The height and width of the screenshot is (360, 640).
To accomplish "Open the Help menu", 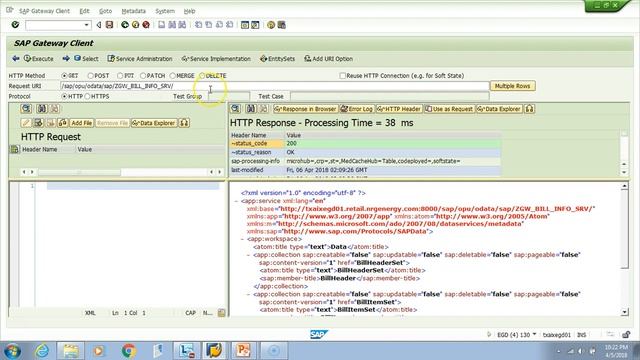I will click(x=189, y=11).
